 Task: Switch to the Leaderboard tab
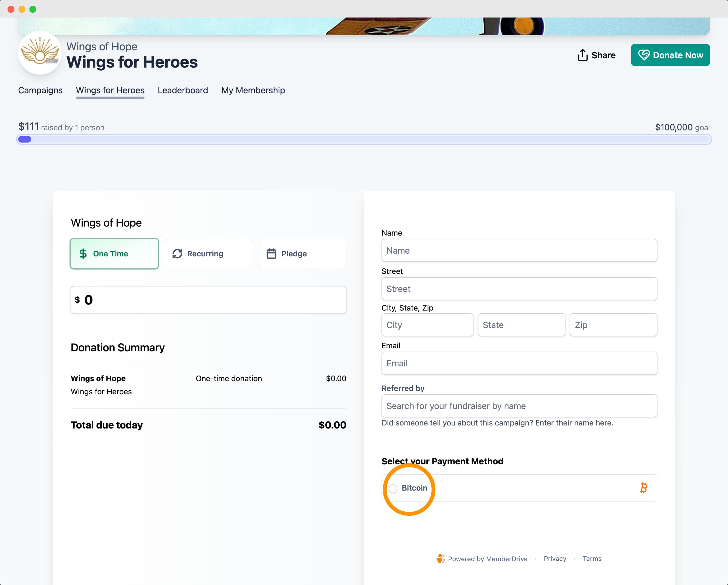(182, 90)
